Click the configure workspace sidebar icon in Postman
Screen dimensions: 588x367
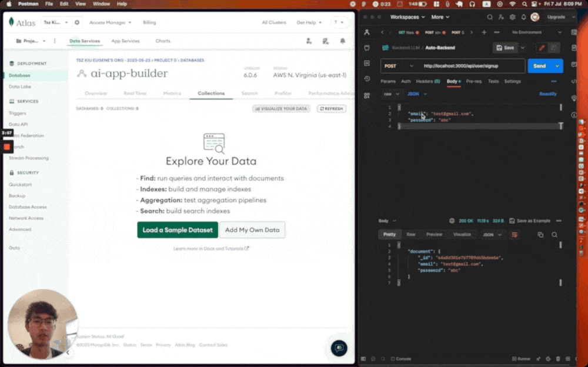(x=367, y=96)
